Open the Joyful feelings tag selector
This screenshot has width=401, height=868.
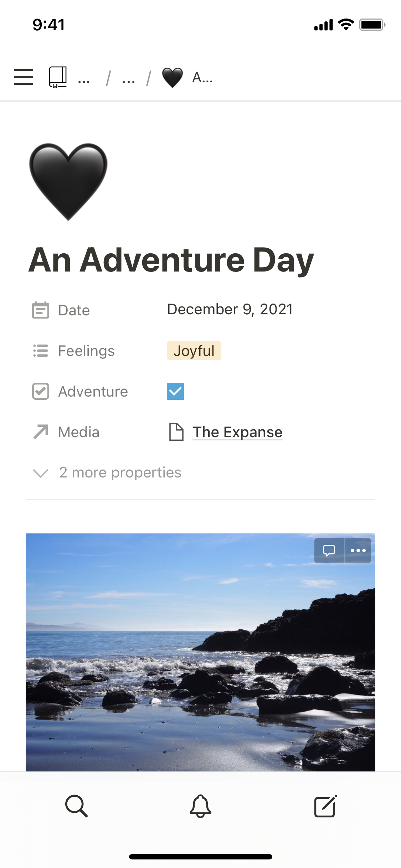pyautogui.click(x=194, y=351)
